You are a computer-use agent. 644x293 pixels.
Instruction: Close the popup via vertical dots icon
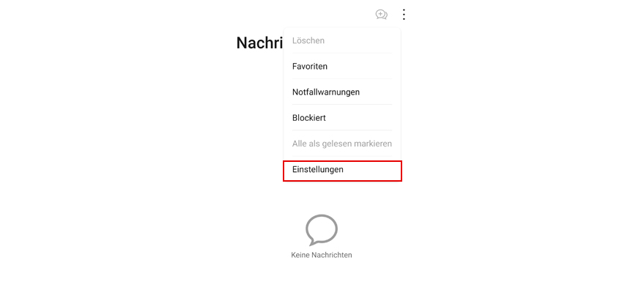(x=404, y=15)
